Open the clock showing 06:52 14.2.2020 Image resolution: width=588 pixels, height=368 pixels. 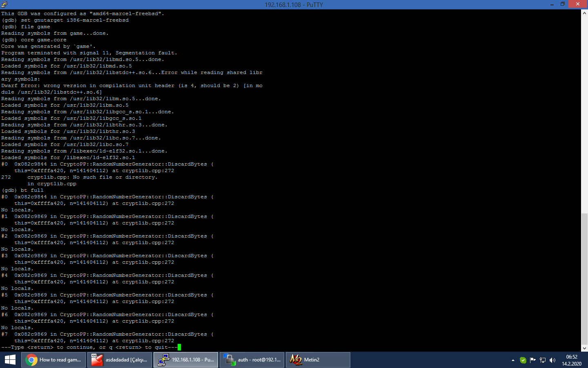[572, 360]
